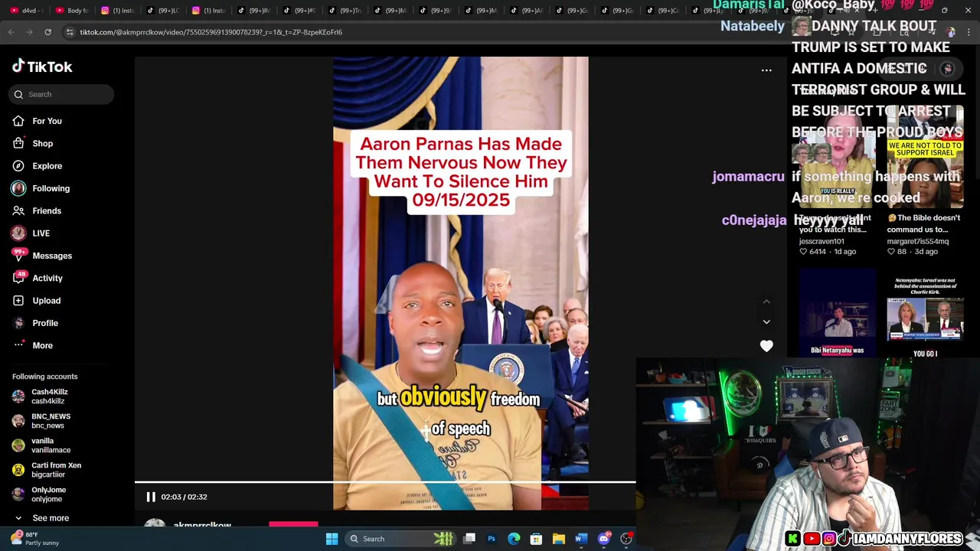980x551 pixels.
Task: Open the video three-dots options menu
Action: click(x=766, y=70)
